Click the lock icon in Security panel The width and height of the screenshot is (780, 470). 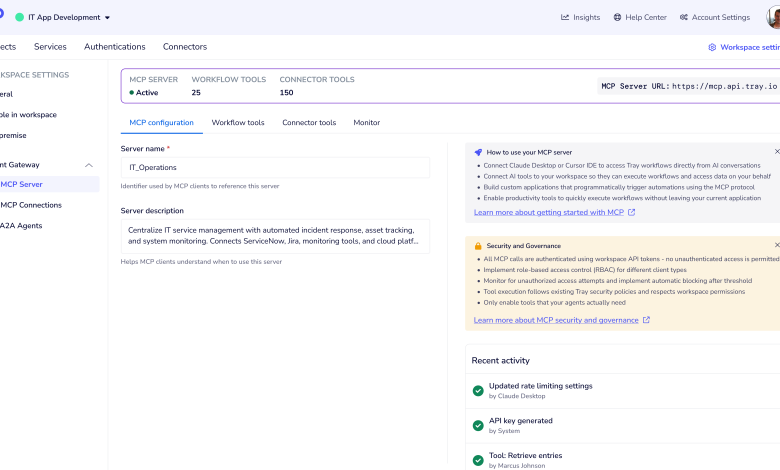coord(478,245)
